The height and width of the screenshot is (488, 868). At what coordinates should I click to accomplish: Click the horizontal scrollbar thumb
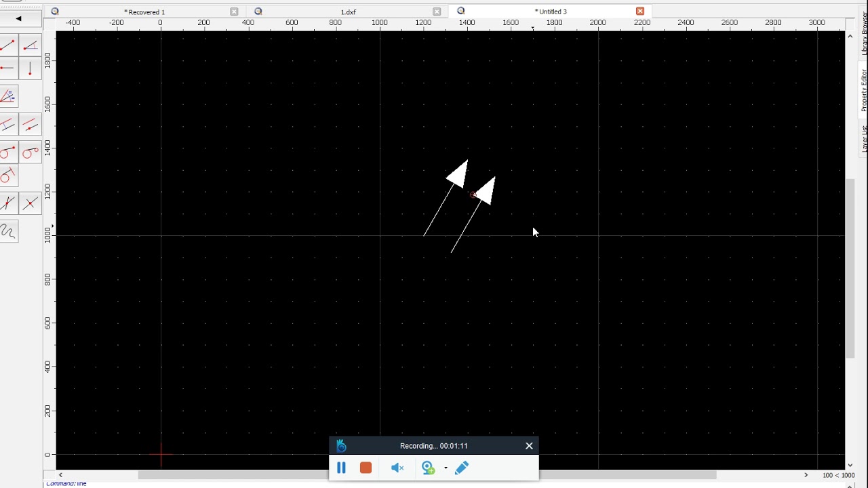(427, 475)
